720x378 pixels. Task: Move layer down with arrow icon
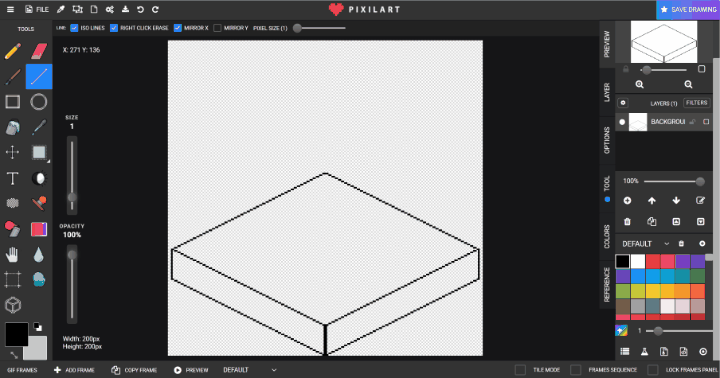point(676,201)
